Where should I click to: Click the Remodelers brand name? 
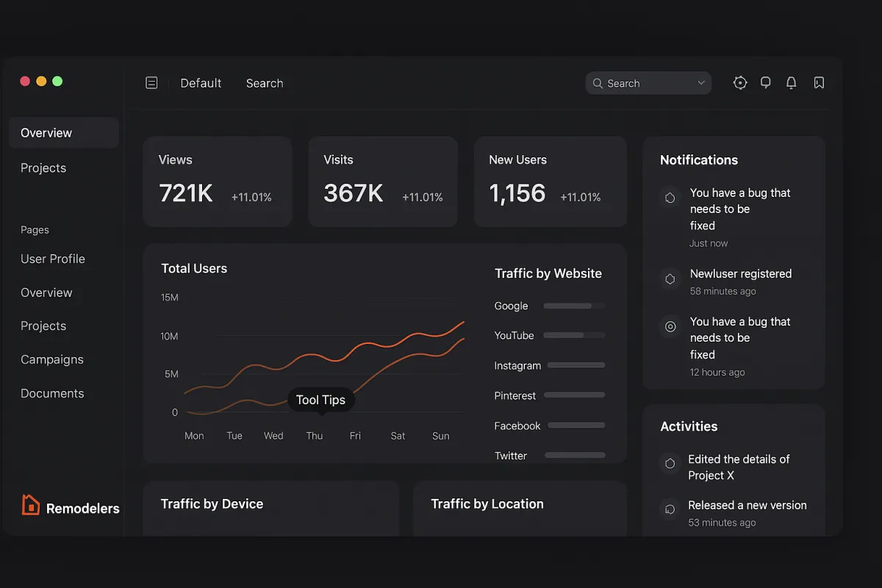pos(83,509)
